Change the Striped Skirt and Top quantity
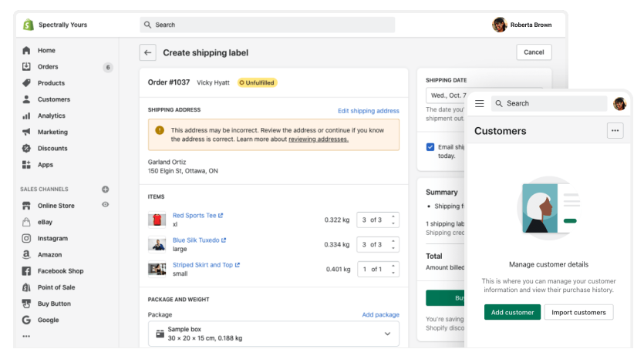The height and width of the screenshot is (359, 644). [394, 269]
